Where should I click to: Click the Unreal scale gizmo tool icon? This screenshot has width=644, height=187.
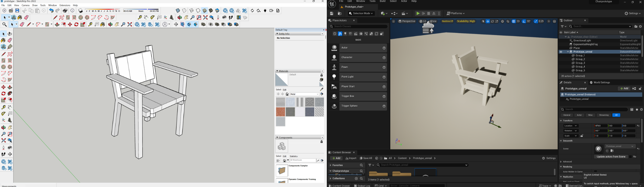pos(497,21)
